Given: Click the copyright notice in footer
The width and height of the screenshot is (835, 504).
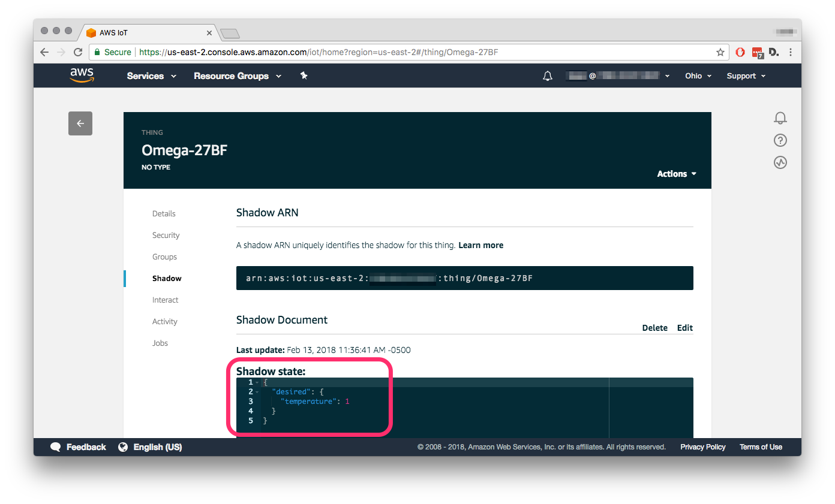Looking at the screenshot, I should (541, 447).
